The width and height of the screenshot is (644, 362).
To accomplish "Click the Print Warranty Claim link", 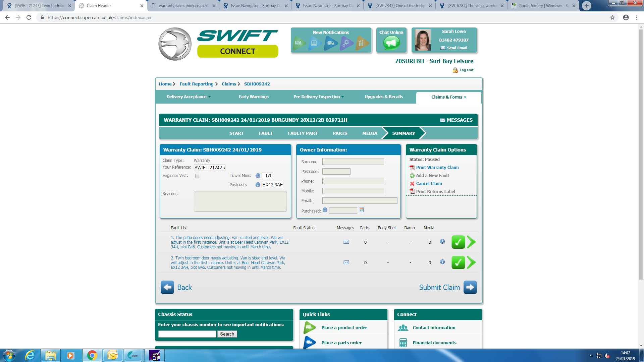I will coord(437,168).
